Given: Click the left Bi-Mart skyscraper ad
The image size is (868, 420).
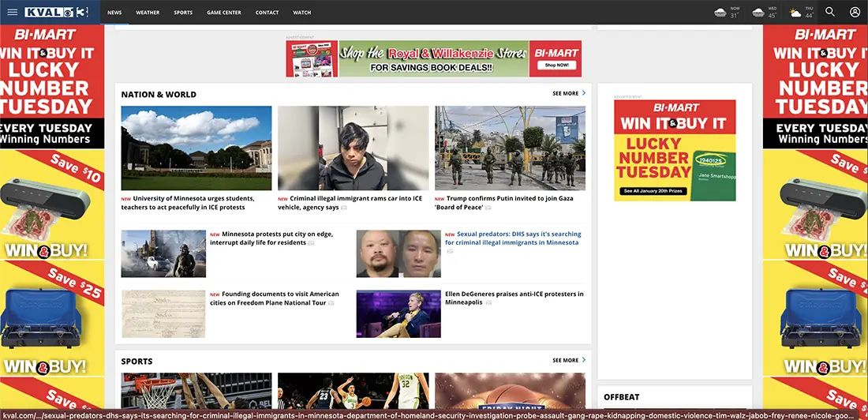Looking at the screenshot, I should (x=52, y=217).
